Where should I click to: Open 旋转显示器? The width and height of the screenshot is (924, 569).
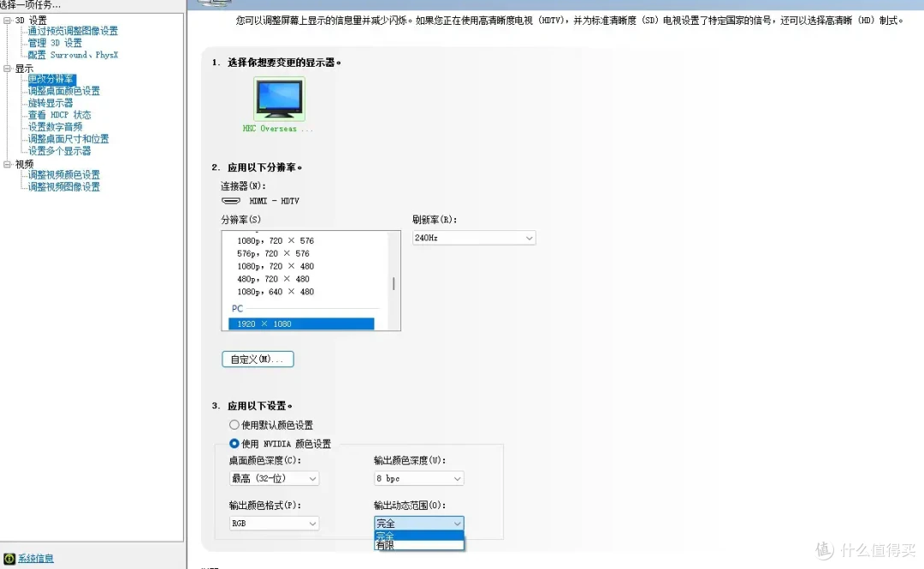pos(50,103)
